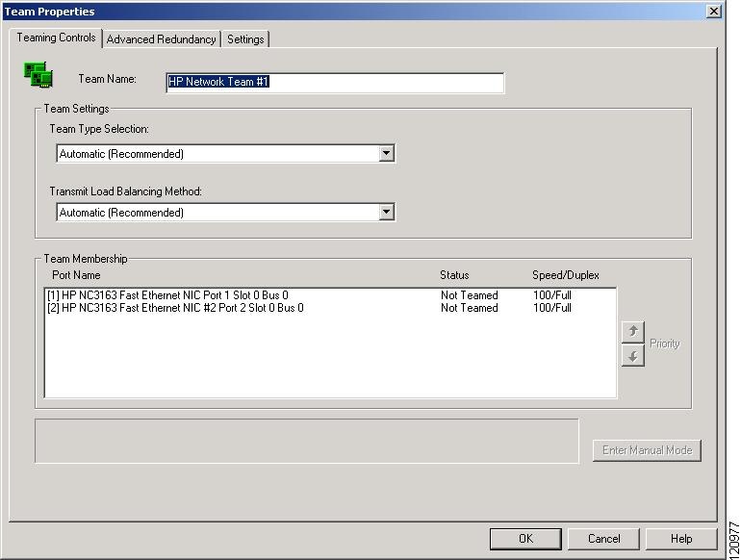The image size is (741, 560).
Task: Click 100/Full speed of port [1]
Action: pos(552,295)
